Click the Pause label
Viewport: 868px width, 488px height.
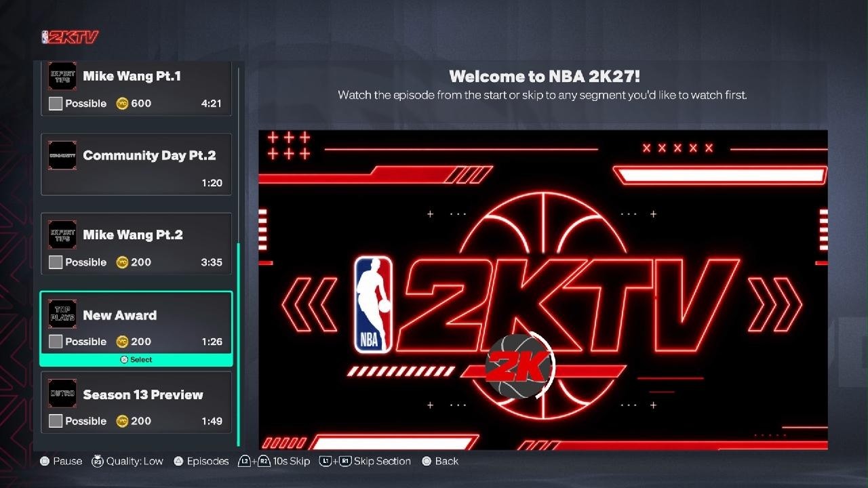click(67, 461)
